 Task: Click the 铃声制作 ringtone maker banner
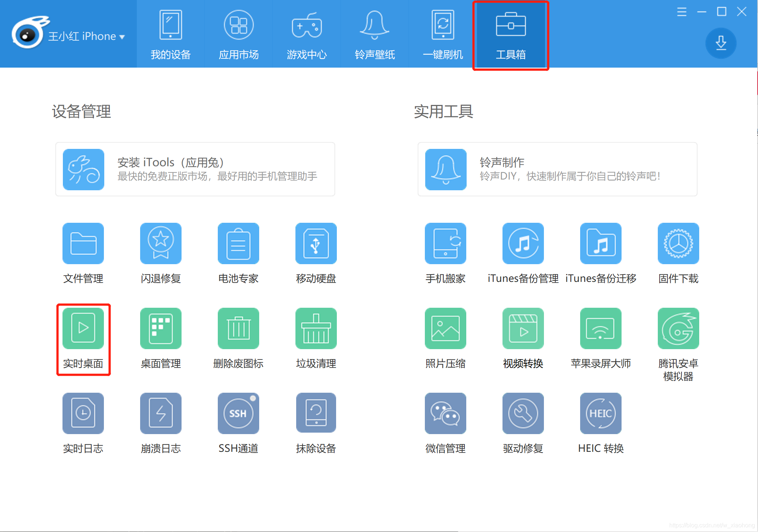557,169
